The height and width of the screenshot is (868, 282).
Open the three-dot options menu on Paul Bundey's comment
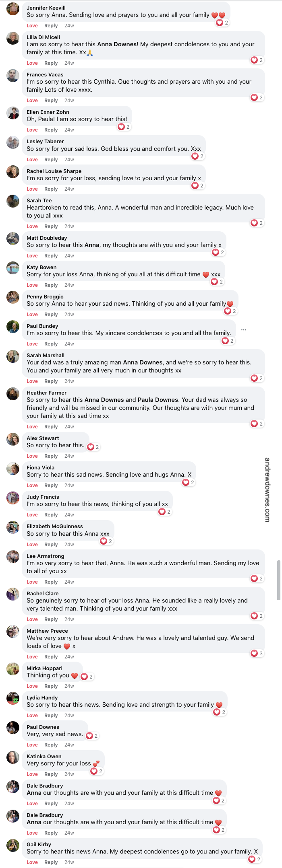pyautogui.click(x=244, y=329)
